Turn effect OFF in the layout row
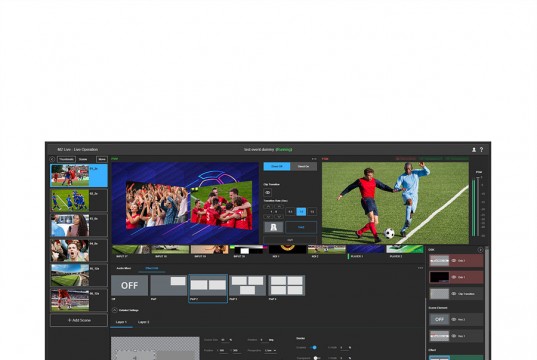This screenshot has width=537, height=360. (130, 286)
